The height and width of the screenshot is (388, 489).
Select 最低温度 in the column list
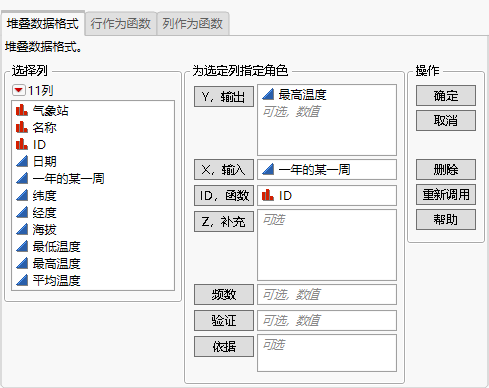point(56,246)
